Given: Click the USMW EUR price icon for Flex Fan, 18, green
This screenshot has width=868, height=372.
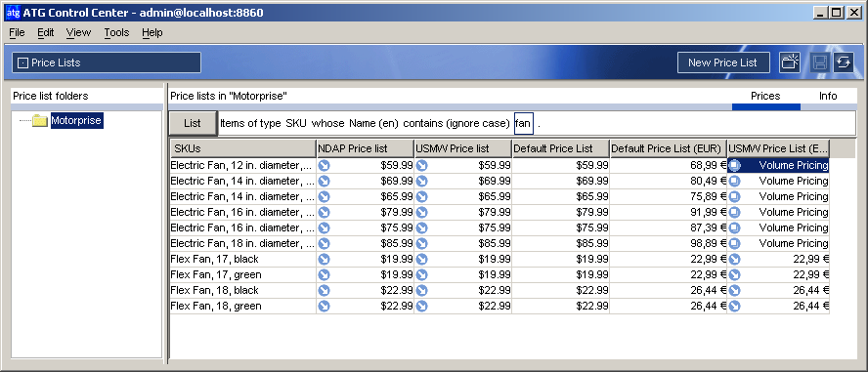Looking at the screenshot, I should (x=735, y=306).
